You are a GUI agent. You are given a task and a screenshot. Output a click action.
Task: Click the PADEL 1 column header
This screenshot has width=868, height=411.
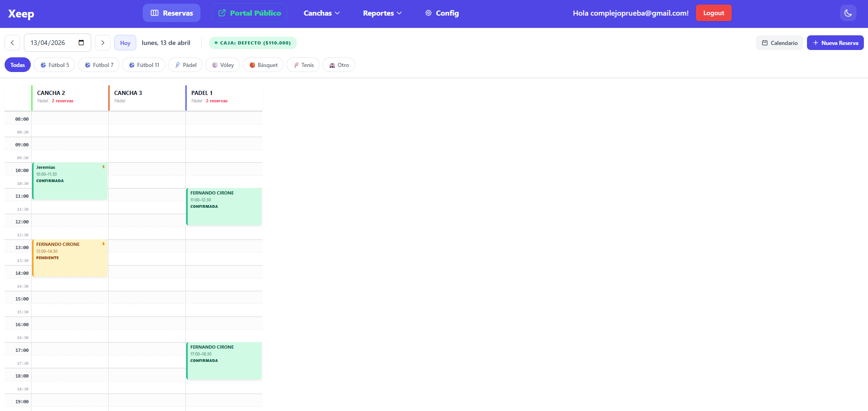point(224,98)
